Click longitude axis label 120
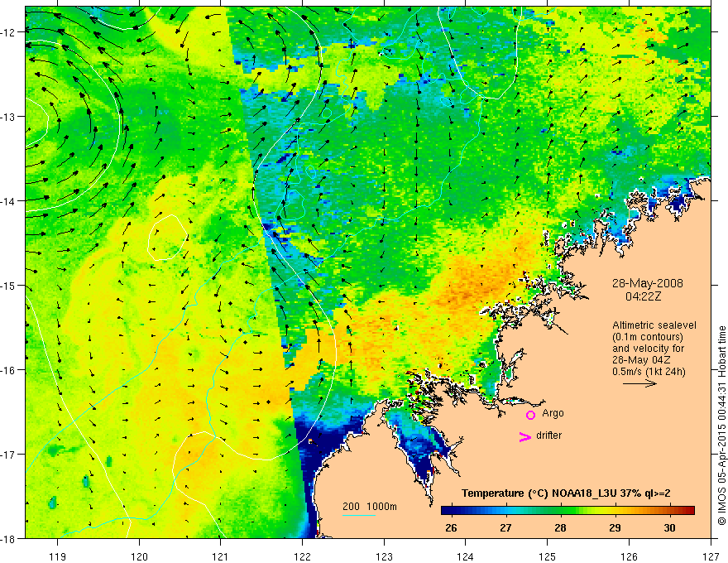 (x=139, y=556)
